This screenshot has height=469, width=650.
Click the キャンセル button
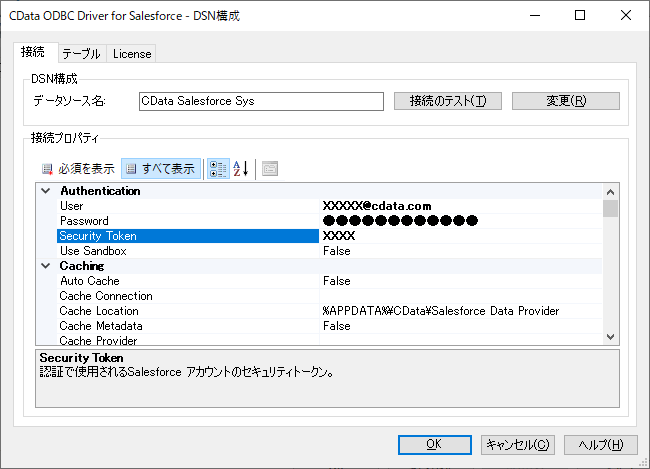point(516,444)
